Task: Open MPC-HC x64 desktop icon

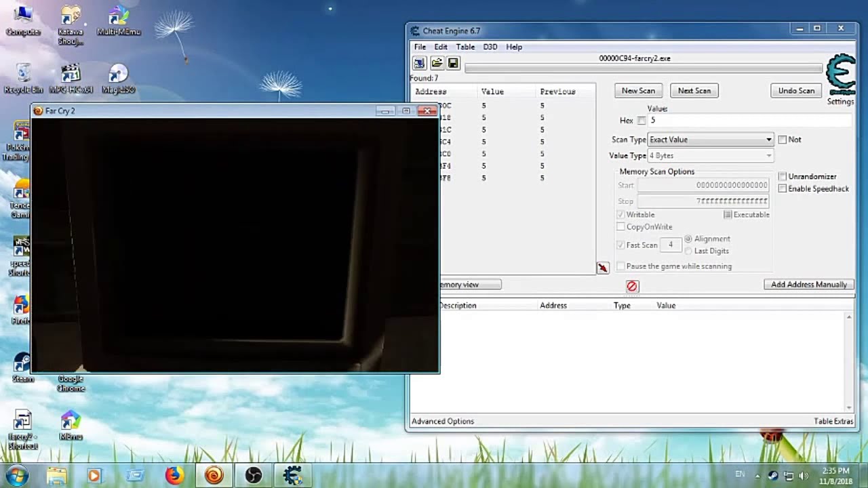Action: click(71, 79)
